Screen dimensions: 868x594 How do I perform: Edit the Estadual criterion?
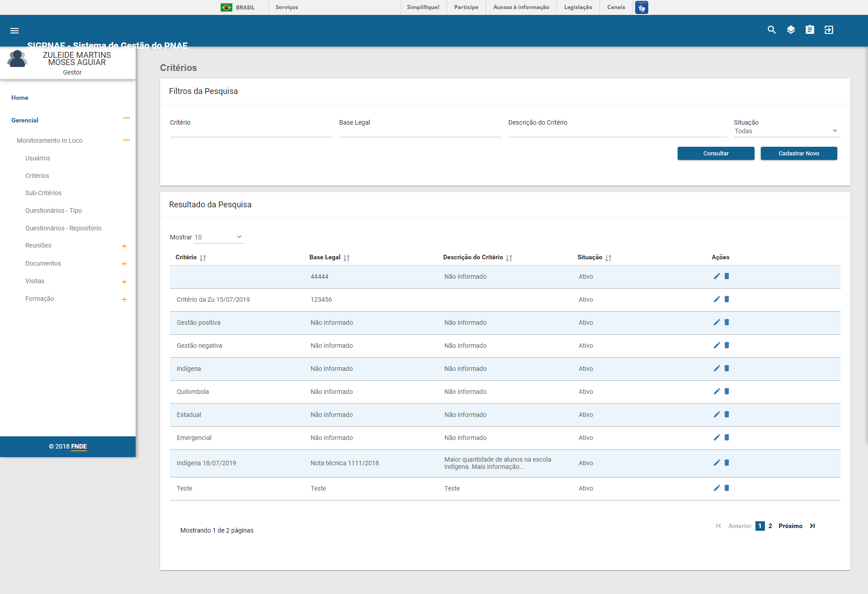tap(717, 414)
